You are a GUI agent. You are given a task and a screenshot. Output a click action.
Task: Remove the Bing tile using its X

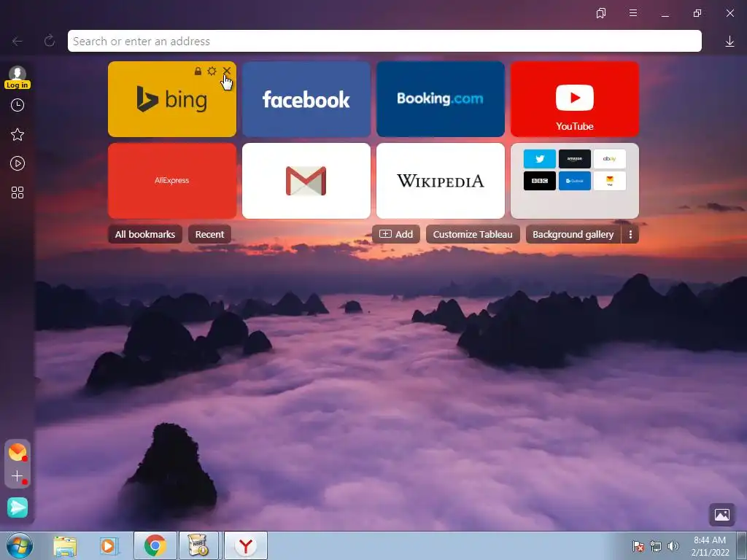pos(227,71)
